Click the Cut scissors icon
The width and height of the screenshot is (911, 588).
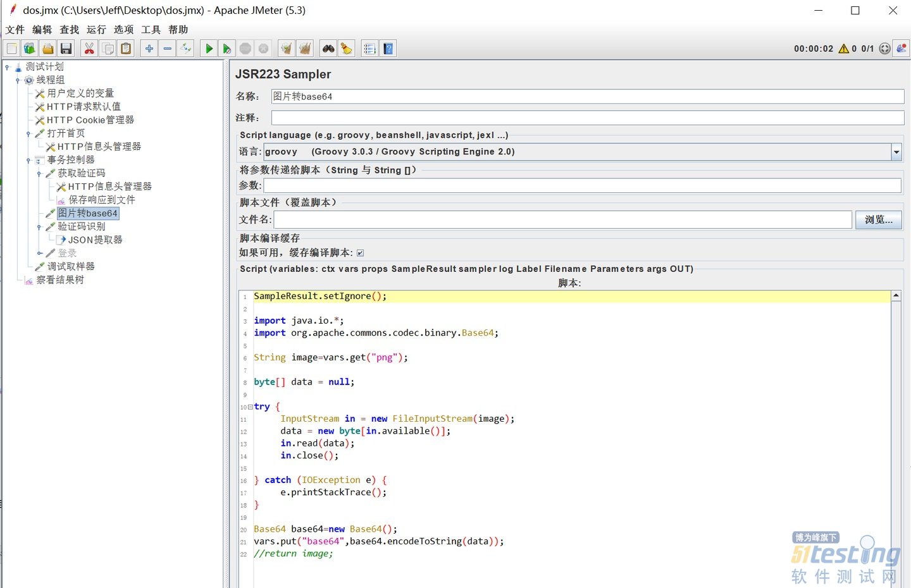pos(89,49)
